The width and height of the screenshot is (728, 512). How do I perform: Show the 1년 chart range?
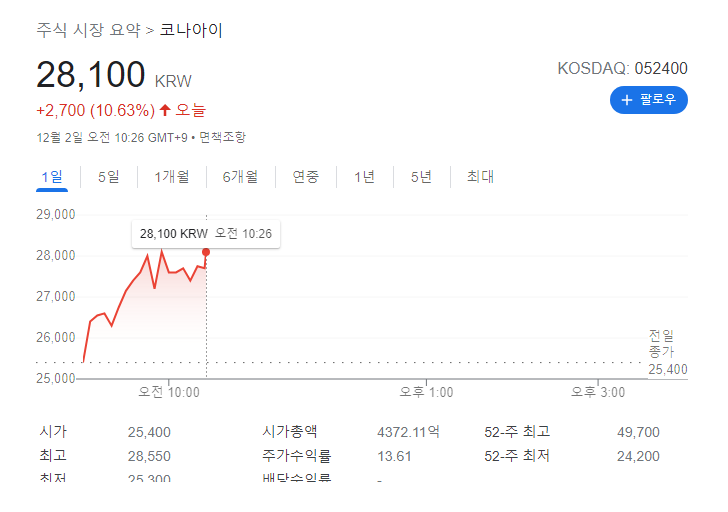click(x=364, y=177)
